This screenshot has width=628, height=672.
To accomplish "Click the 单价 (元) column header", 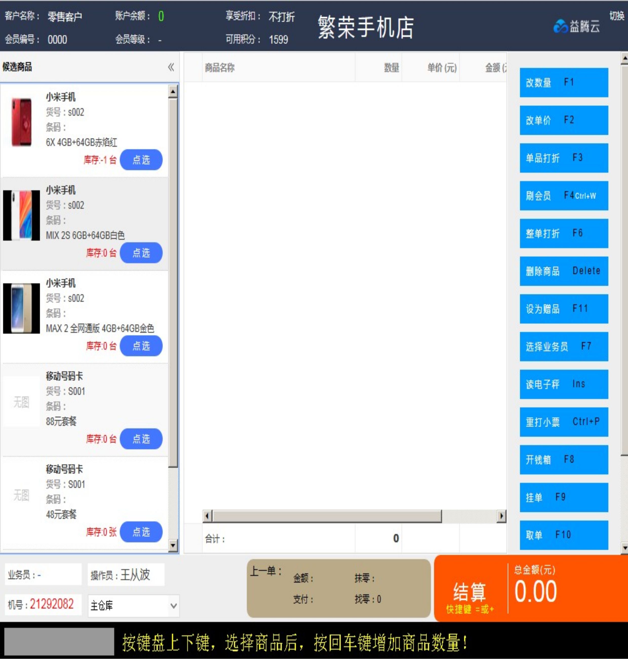I will pyautogui.click(x=431, y=68).
